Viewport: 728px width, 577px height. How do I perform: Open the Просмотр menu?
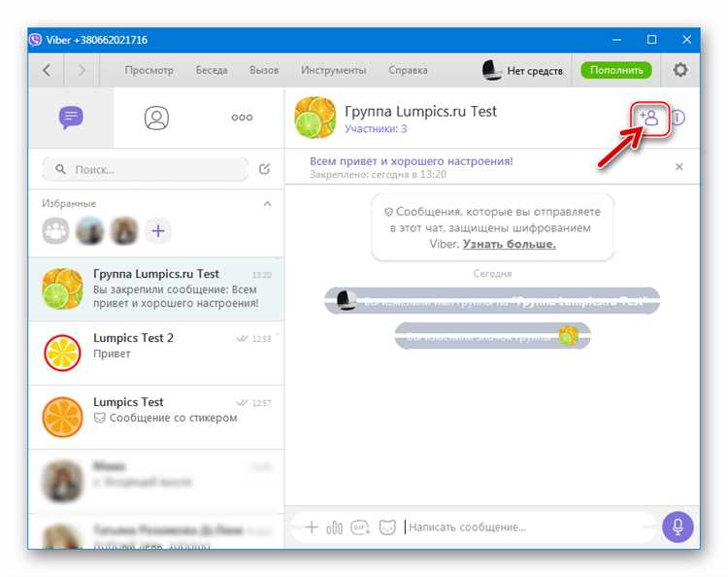[149, 70]
